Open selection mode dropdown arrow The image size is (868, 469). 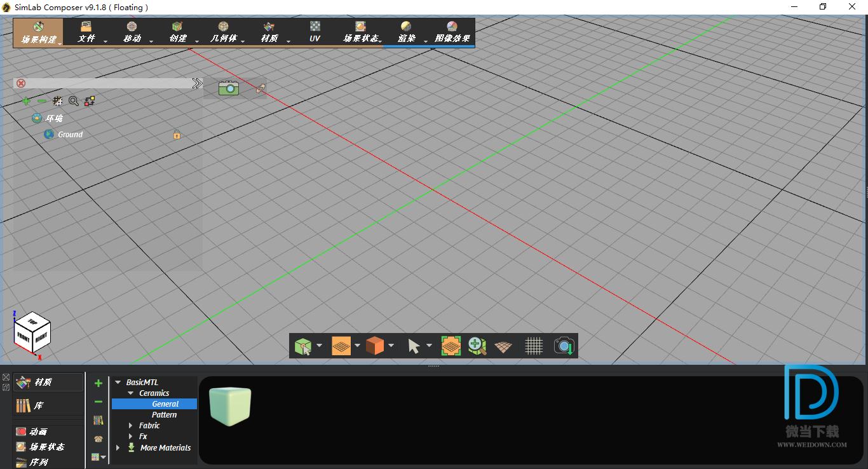point(319,346)
